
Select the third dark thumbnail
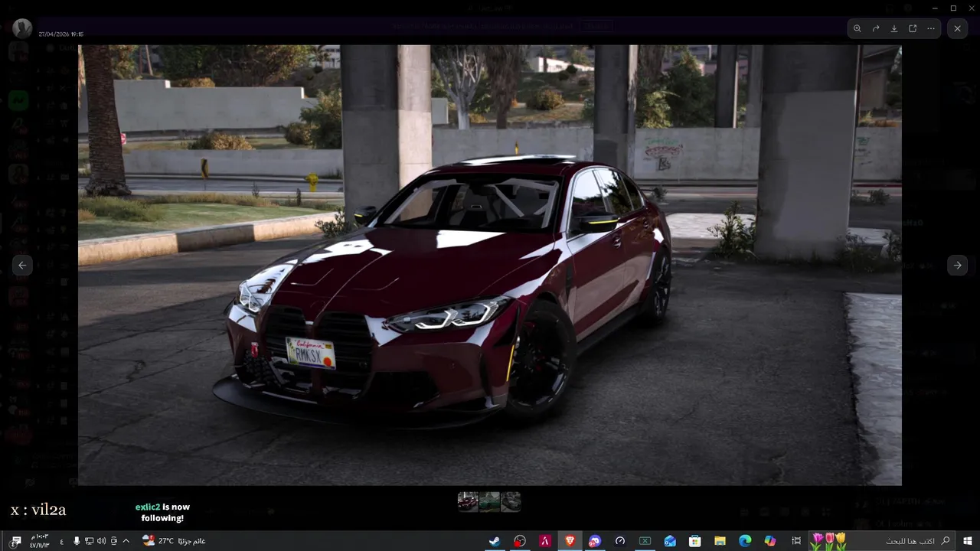click(511, 501)
